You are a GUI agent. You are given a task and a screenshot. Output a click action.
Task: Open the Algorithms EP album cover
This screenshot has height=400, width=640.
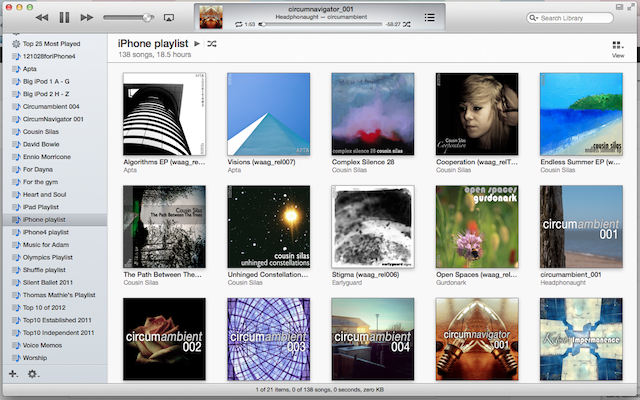pyautogui.click(x=164, y=114)
